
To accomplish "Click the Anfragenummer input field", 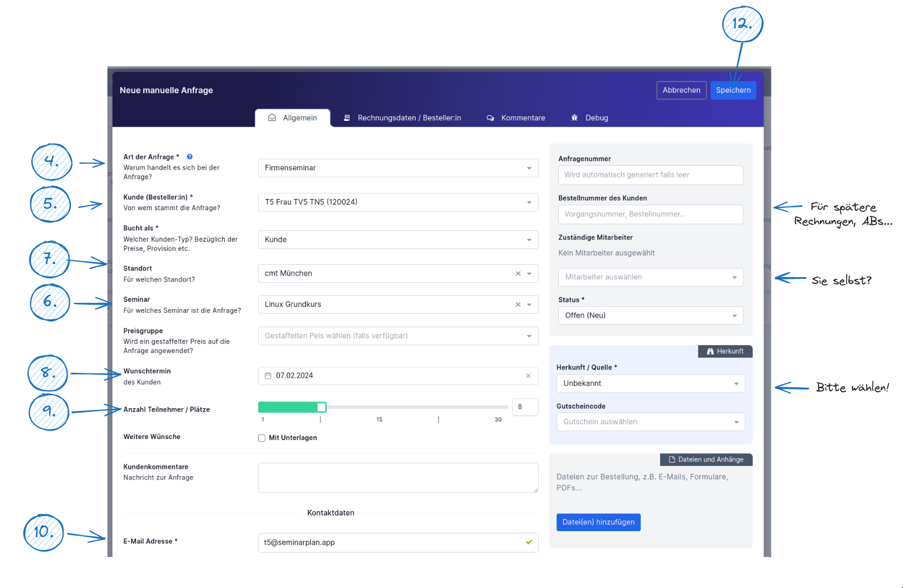I will tap(651, 175).
